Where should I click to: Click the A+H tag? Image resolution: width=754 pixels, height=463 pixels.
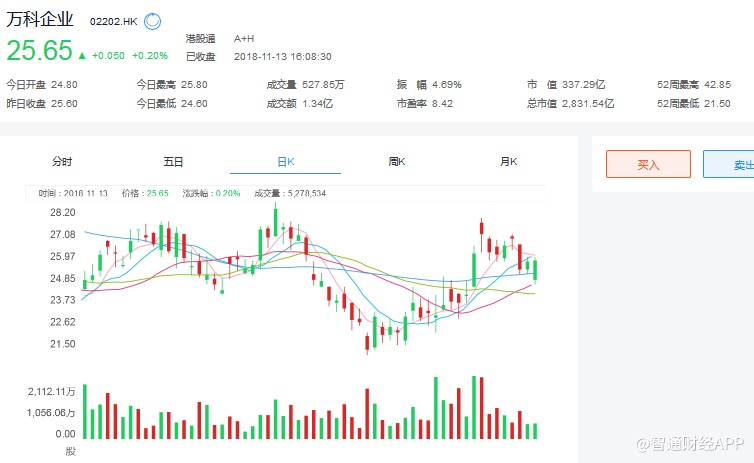[245, 38]
